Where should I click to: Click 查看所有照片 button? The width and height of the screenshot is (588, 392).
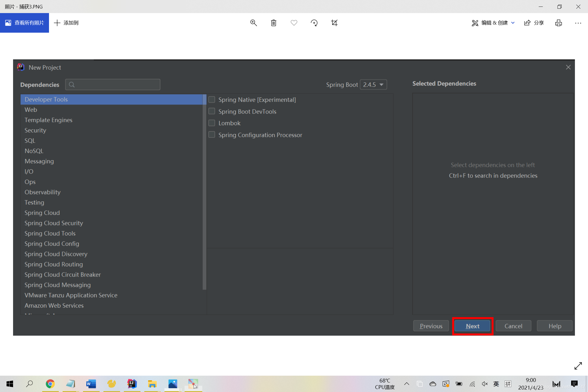[x=24, y=23]
